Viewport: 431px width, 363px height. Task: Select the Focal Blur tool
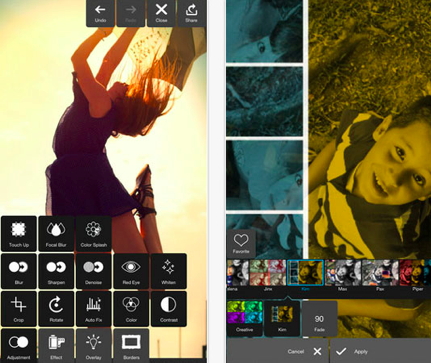pos(56,234)
